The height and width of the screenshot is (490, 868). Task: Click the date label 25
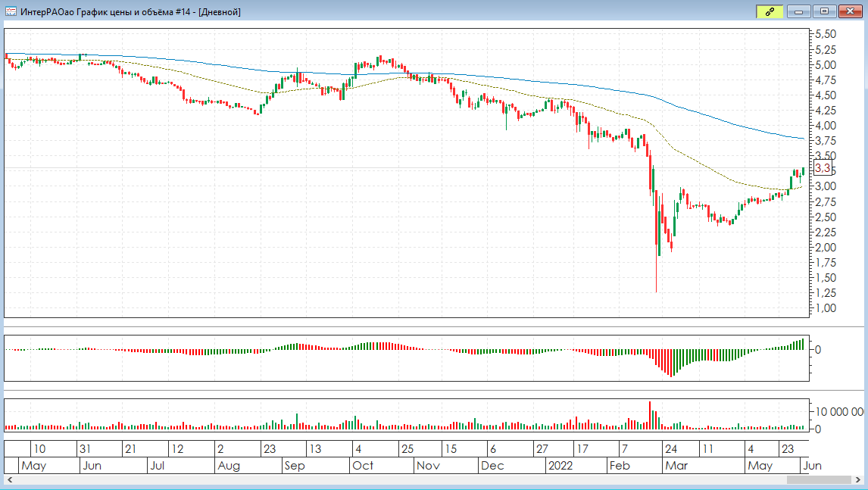pyautogui.click(x=407, y=449)
